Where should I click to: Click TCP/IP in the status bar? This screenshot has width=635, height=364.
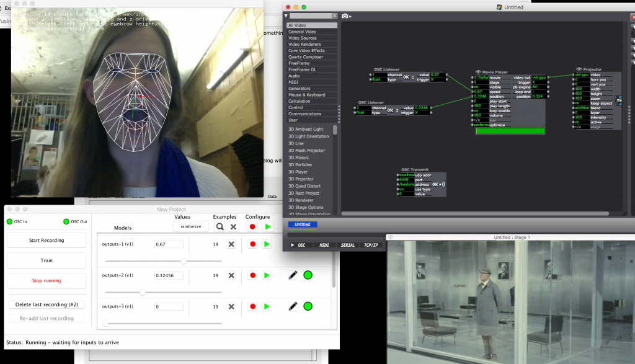click(x=371, y=245)
